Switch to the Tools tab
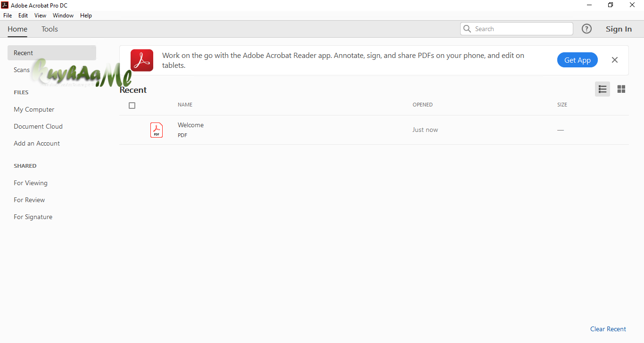Image resolution: width=644 pixels, height=343 pixels. coord(50,29)
